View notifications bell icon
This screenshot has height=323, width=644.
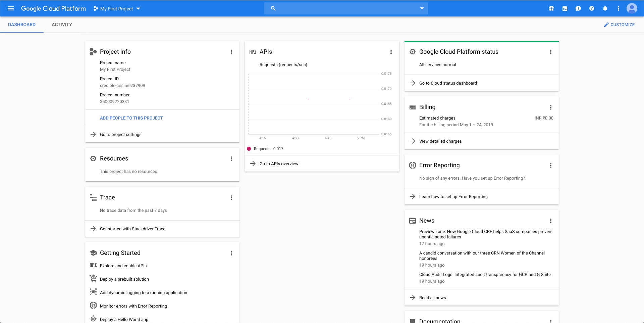tap(605, 8)
